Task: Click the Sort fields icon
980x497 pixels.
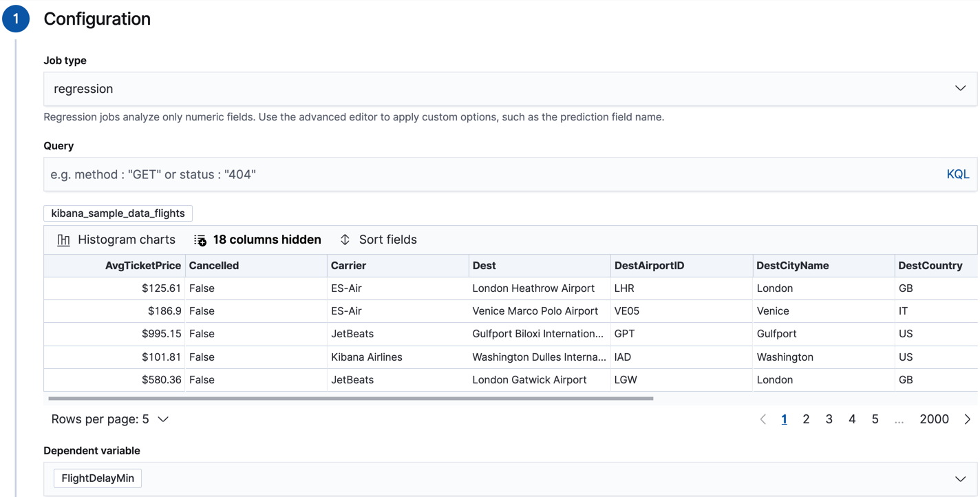Action: tap(344, 239)
